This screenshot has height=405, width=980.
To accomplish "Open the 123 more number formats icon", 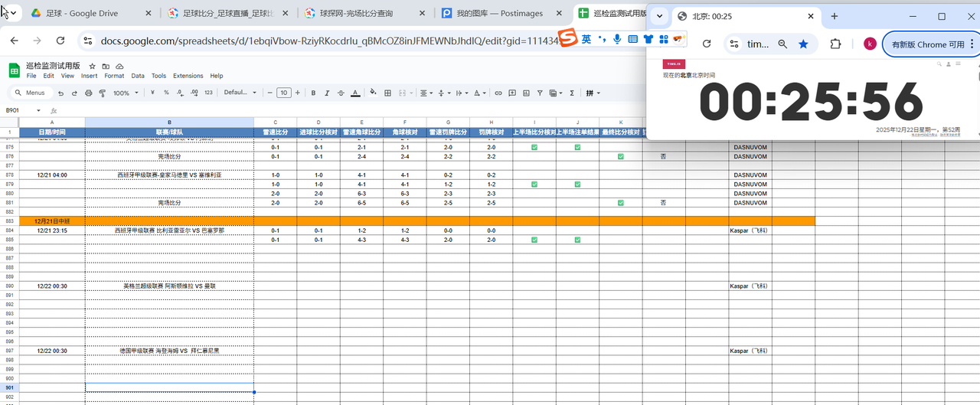I will pos(208,93).
